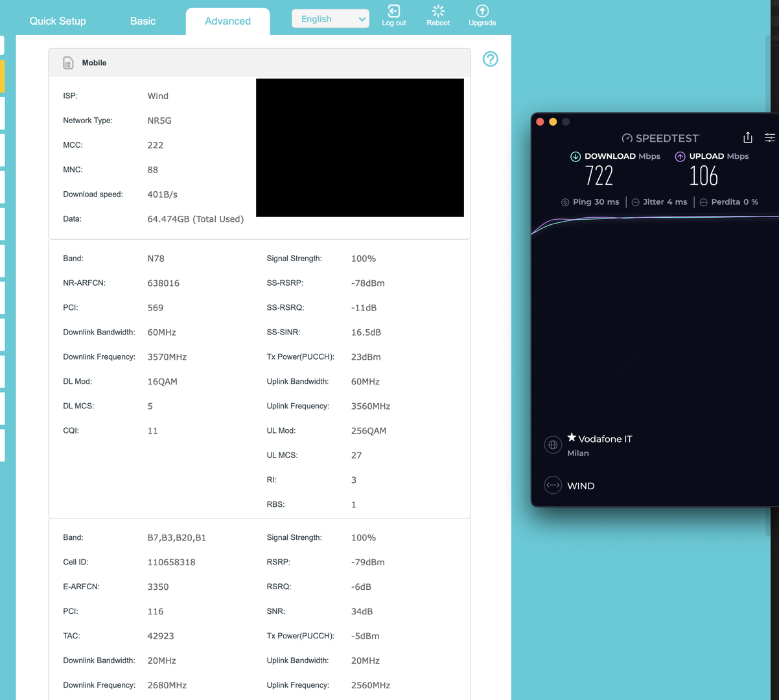The height and width of the screenshot is (700, 779).
Task: Click the Network Type value NR5G
Action: click(x=159, y=121)
